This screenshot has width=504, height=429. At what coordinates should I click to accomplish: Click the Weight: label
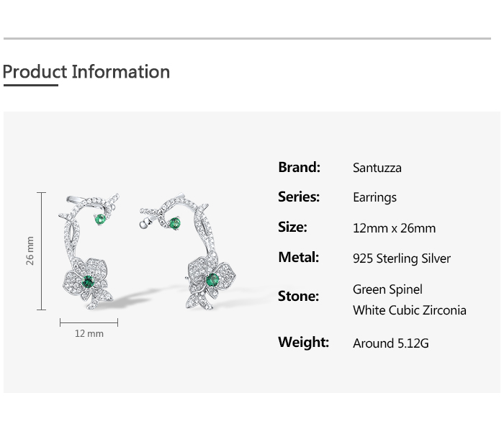click(x=303, y=342)
